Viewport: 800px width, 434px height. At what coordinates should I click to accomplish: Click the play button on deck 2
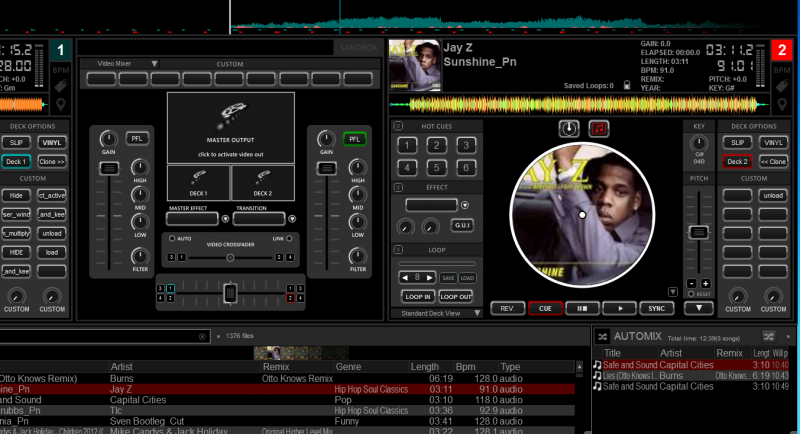620,309
